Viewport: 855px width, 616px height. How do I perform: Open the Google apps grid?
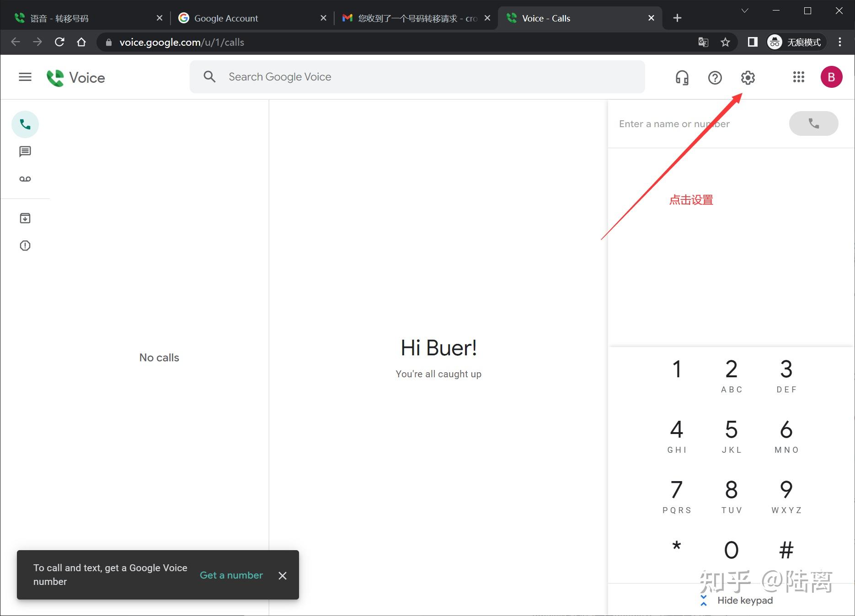[x=798, y=77]
